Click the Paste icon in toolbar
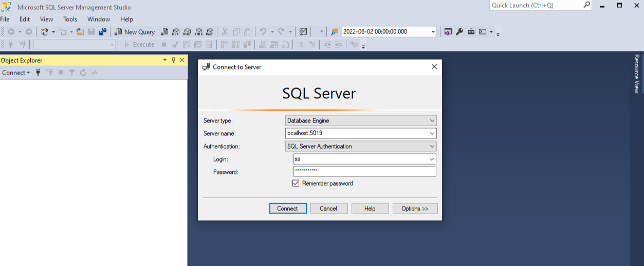644x266 pixels. pos(247,32)
